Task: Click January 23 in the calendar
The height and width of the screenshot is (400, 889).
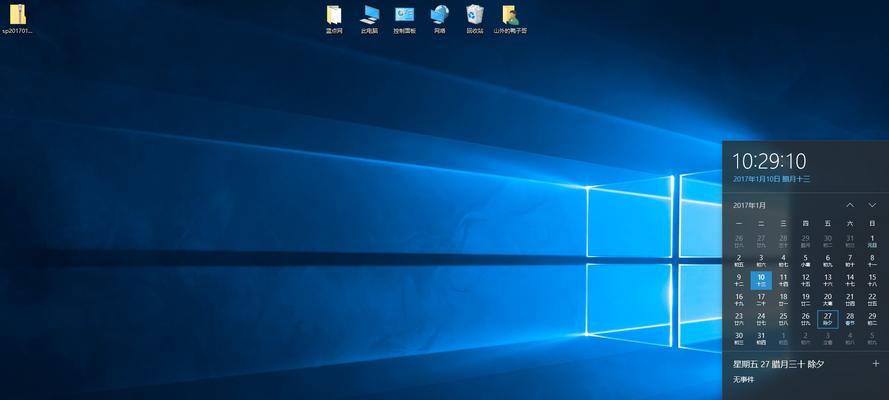Action: pos(739,319)
